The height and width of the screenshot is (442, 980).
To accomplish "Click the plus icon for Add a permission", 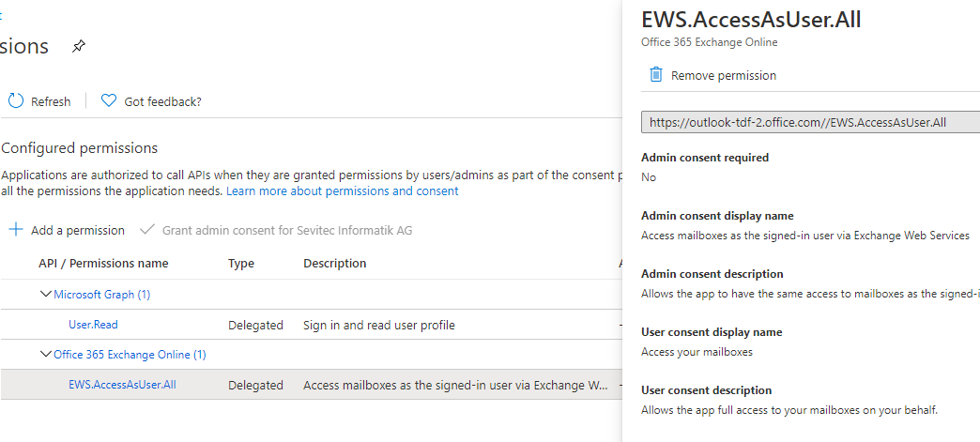I will click(x=15, y=230).
